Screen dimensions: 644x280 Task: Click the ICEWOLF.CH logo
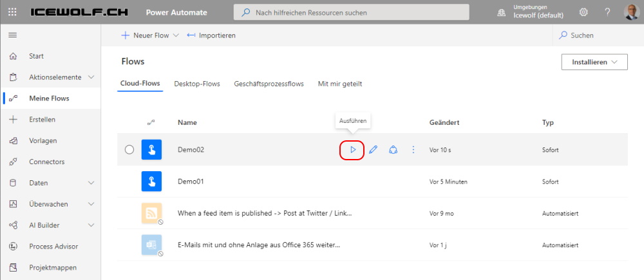coord(79,12)
